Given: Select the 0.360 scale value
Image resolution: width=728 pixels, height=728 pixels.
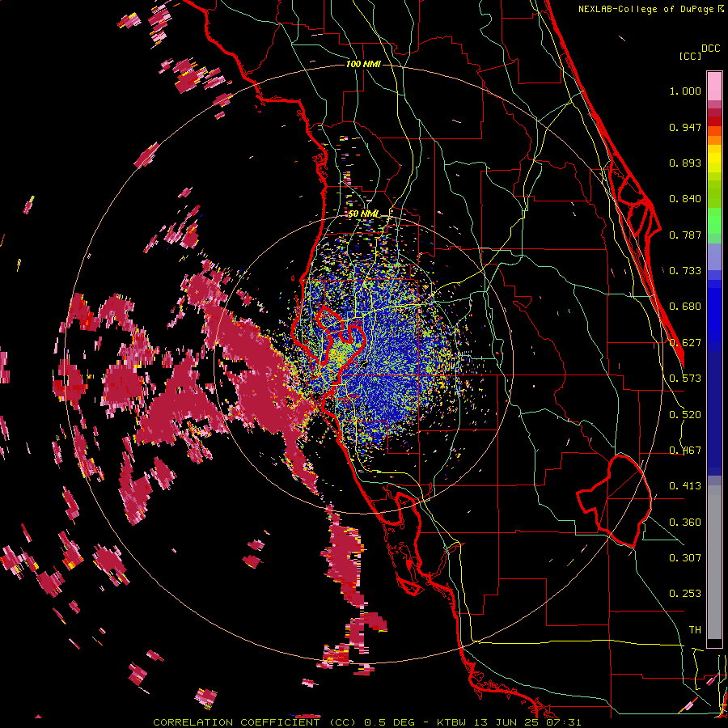Looking at the screenshot, I should click(685, 523).
